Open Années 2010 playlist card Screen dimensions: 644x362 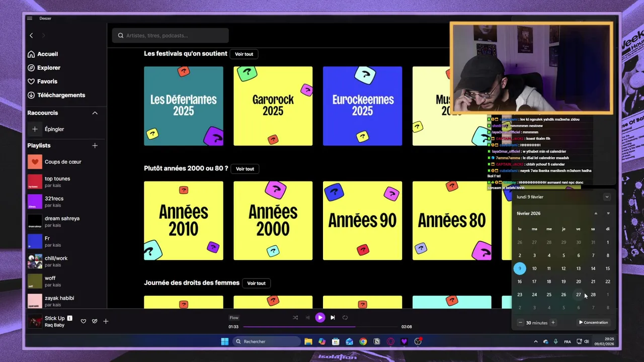tap(184, 221)
